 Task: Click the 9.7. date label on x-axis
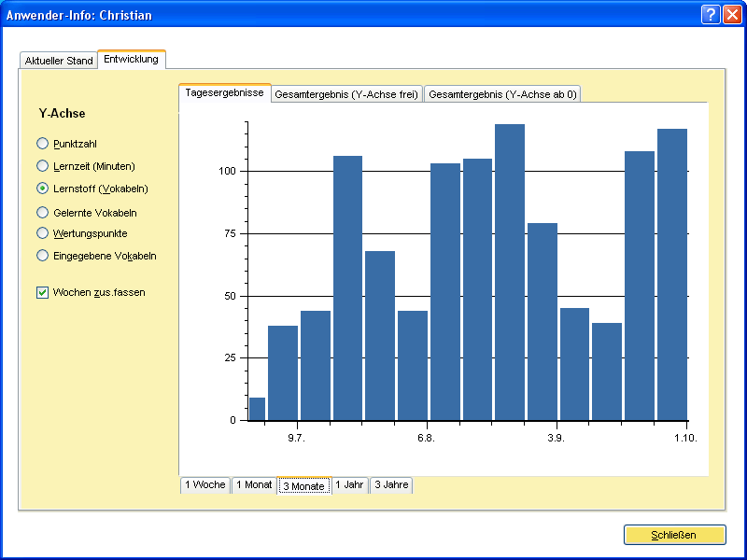tap(296, 438)
